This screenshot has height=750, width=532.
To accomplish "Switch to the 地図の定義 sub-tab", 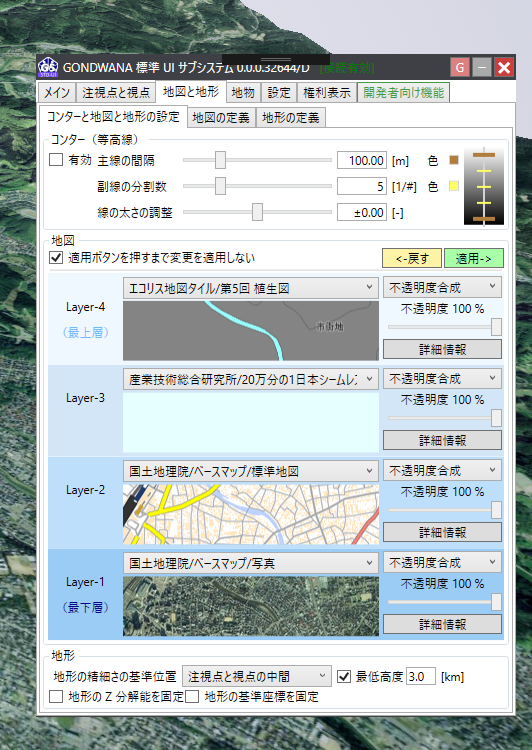I will [x=221, y=118].
